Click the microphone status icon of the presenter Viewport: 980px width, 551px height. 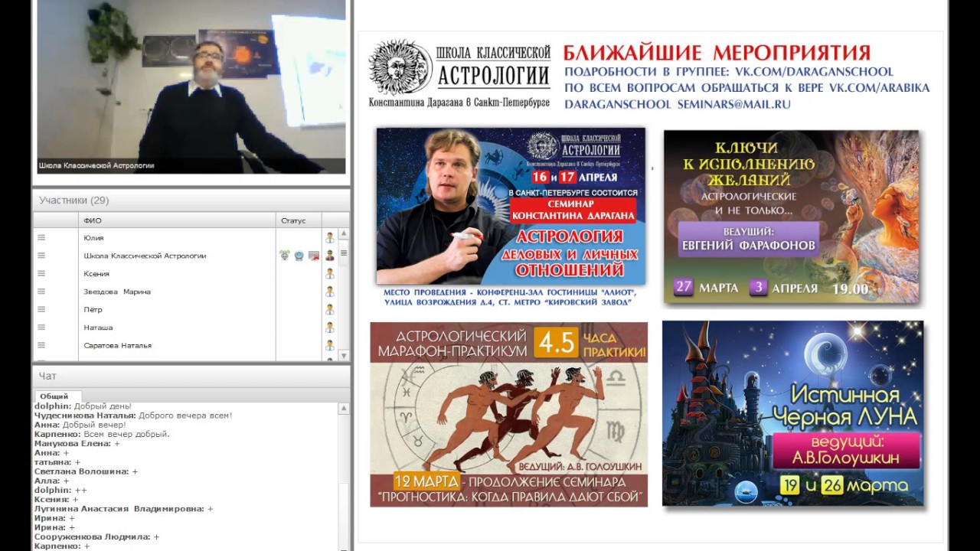pyautogui.click(x=285, y=256)
